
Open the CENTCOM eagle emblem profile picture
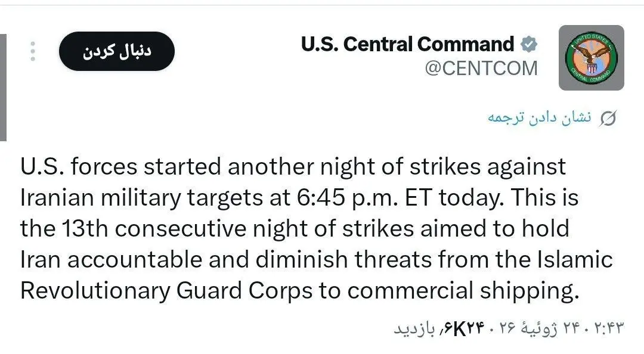coord(591,57)
